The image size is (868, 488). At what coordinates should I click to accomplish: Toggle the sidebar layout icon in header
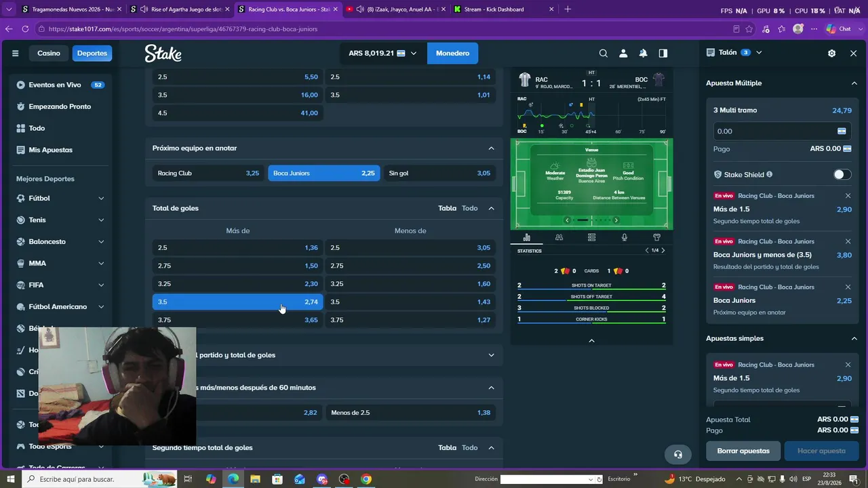click(663, 53)
